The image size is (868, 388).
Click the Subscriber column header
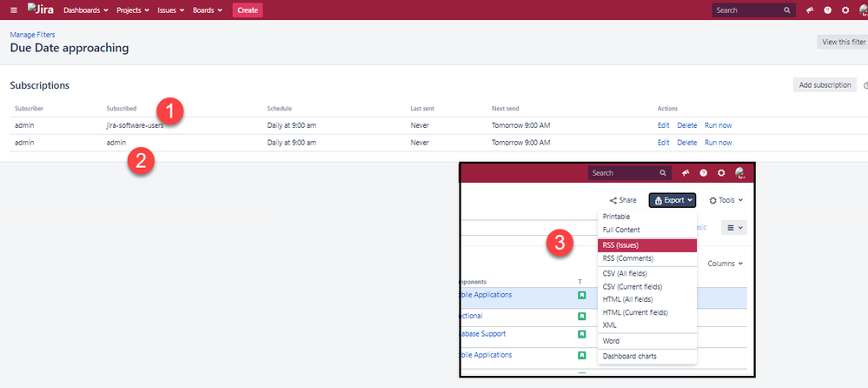tap(29, 109)
